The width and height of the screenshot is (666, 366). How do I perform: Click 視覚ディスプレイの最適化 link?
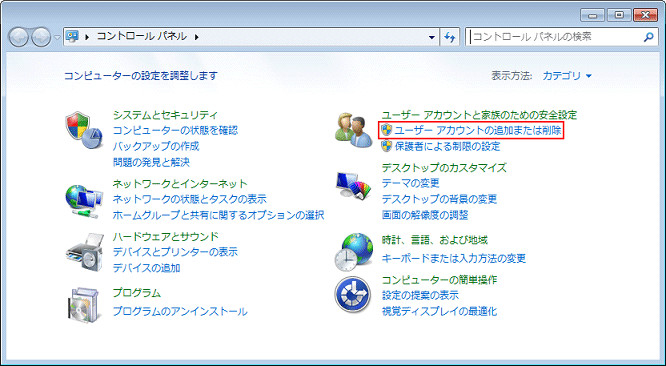click(x=439, y=311)
